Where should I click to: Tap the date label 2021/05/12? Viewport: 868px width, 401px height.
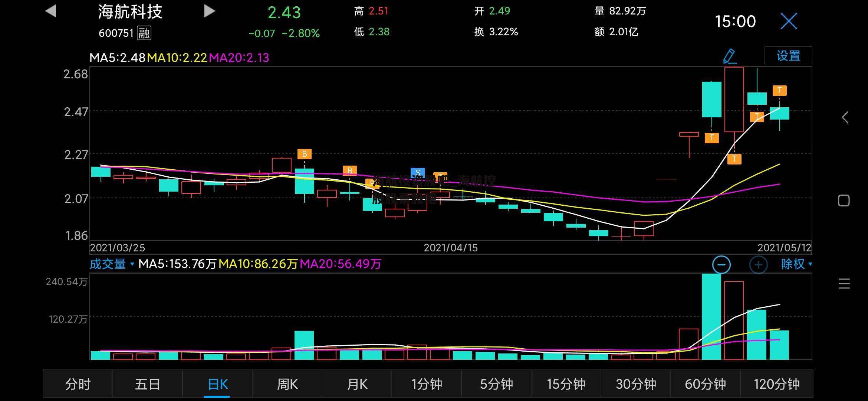pyautogui.click(x=785, y=248)
